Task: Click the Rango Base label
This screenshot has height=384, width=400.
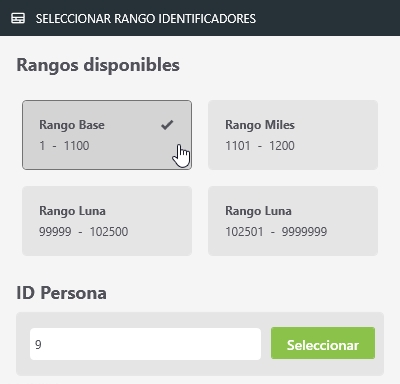Action: tap(72, 125)
